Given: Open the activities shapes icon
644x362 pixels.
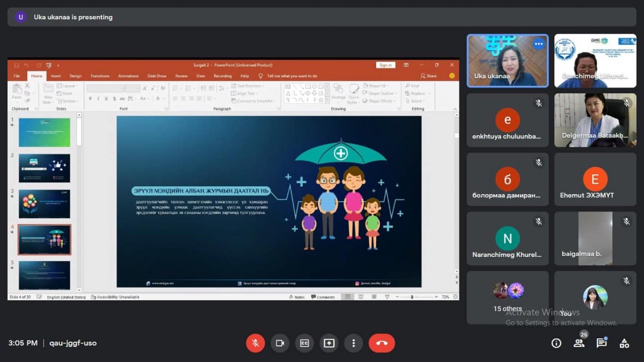Looking at the screenshot, I should pyautogui.click(x=624, y=343).
